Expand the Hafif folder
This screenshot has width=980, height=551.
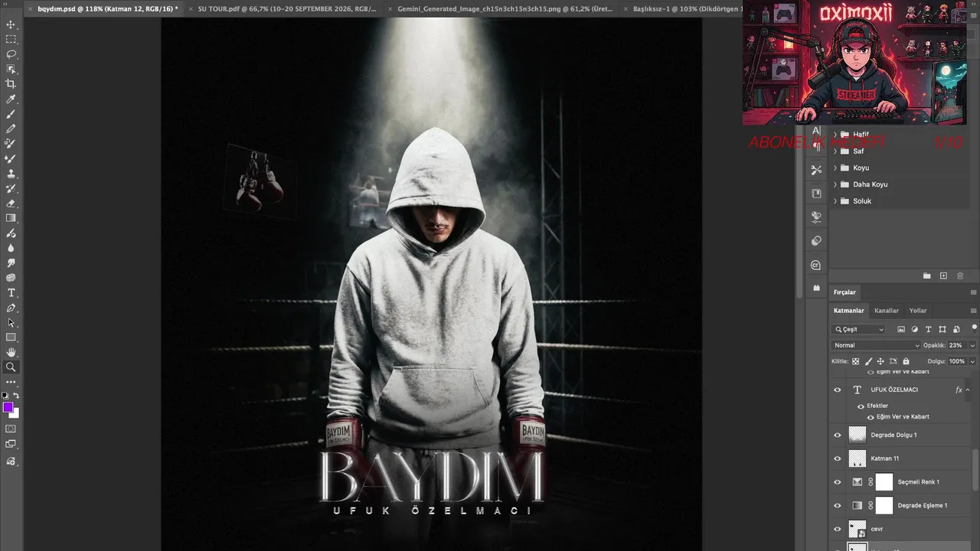pos(835,135)
